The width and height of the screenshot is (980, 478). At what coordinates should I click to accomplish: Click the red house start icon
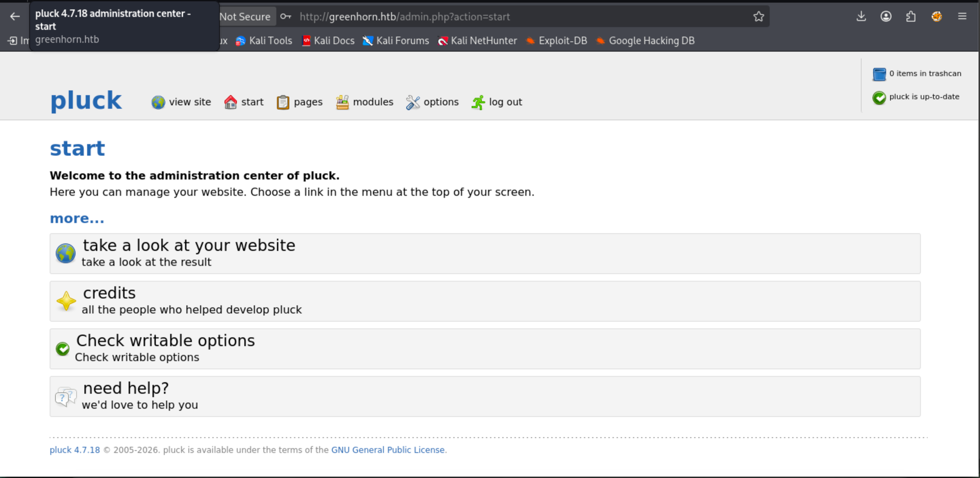coord(230,102)
